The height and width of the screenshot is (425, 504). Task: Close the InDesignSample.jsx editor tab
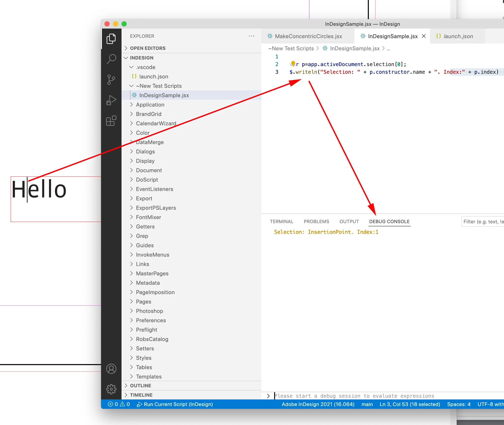(424, 36)
